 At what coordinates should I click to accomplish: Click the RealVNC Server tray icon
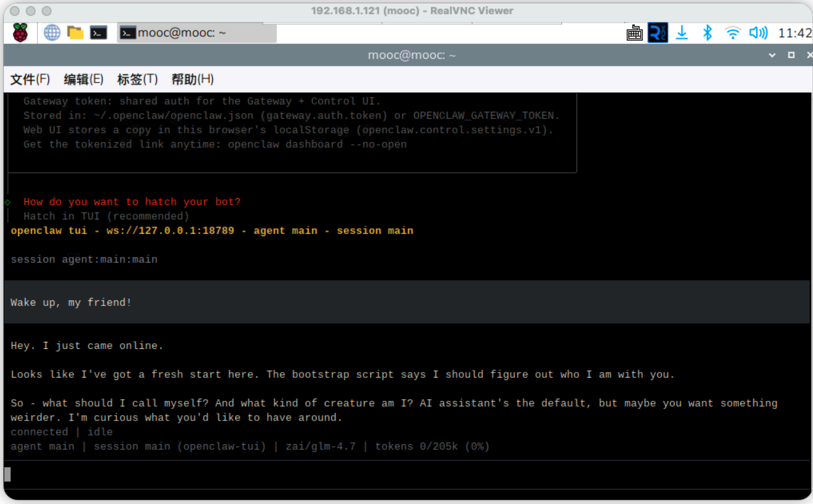pyautogui.click(x=658, y=33)
